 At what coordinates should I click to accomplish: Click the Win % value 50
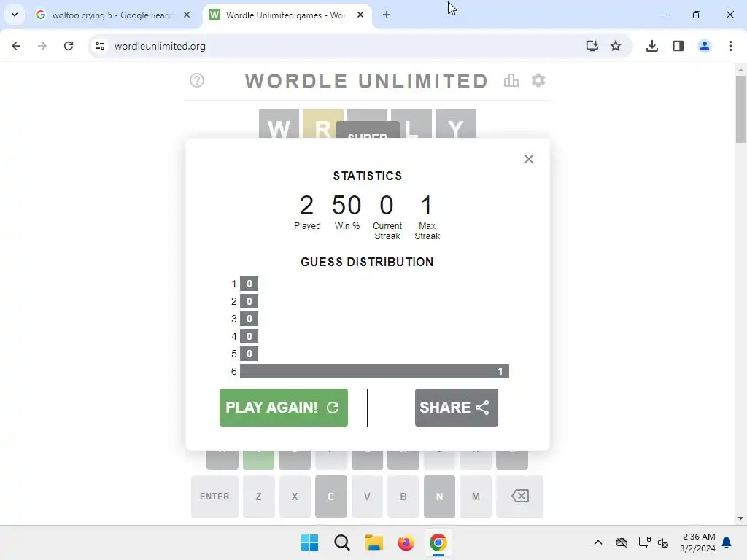(x=347, y=205)
